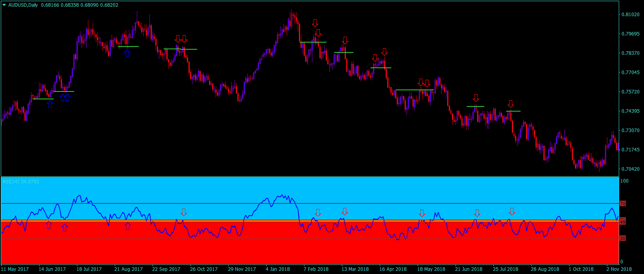Click the RSI level 70 label
The height and width of the screenshot is (274, 644).
click(623, 204)
